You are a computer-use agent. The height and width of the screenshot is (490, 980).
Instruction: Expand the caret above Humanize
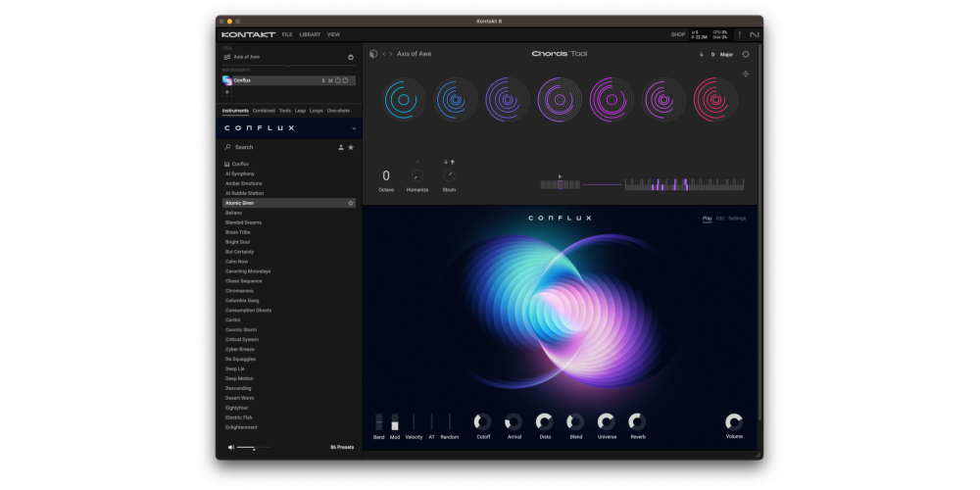tap(417, 163)
